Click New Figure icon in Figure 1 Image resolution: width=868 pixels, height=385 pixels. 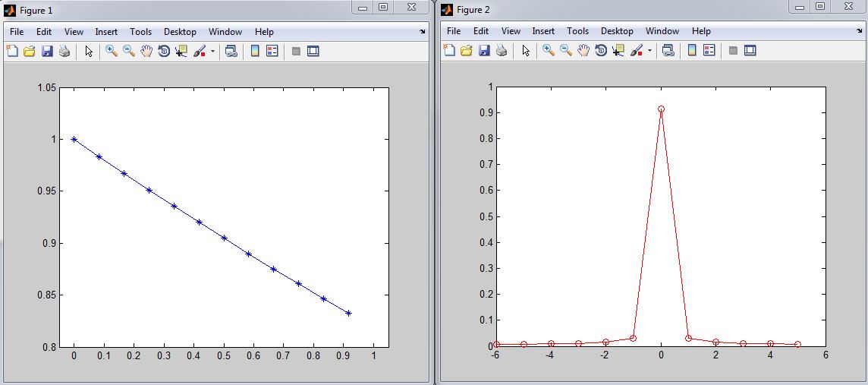(12, 51)
